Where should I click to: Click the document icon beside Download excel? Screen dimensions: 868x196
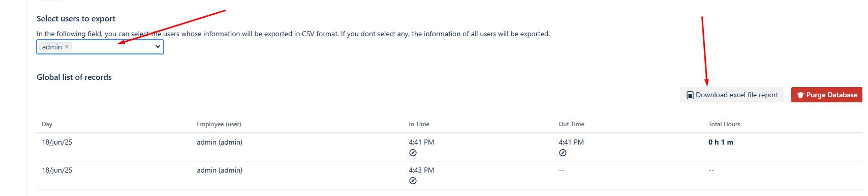coord(690,95)
